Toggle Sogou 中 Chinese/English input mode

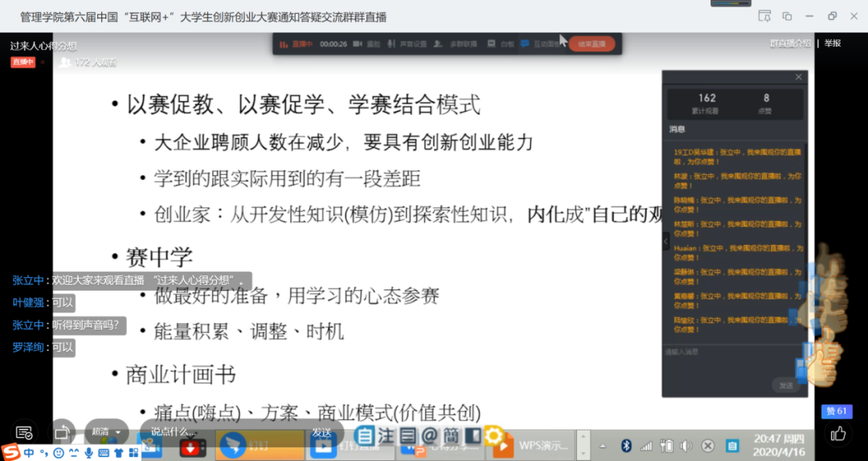point(29,454)
